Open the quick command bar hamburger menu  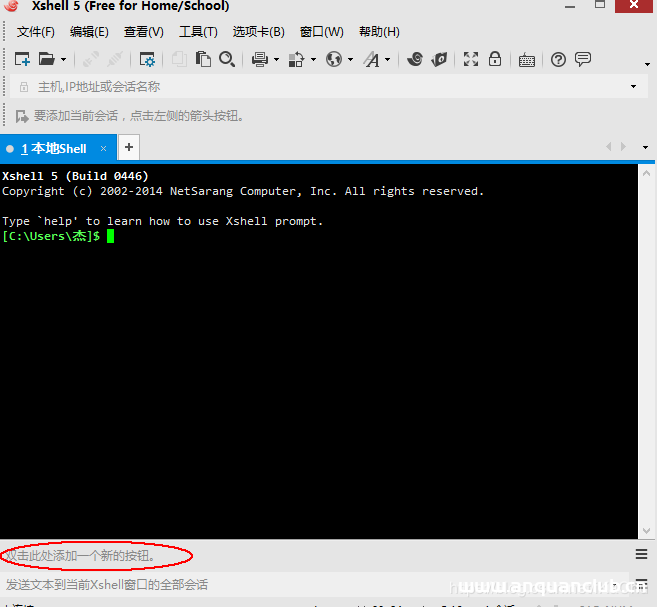coord(641,554)
